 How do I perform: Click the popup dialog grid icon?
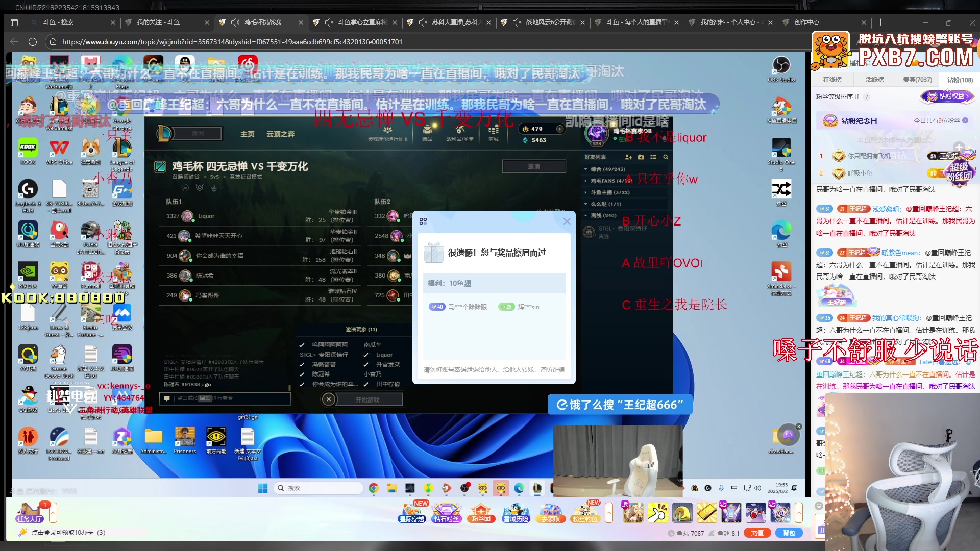pyautogui.click(x=423, y=221)
